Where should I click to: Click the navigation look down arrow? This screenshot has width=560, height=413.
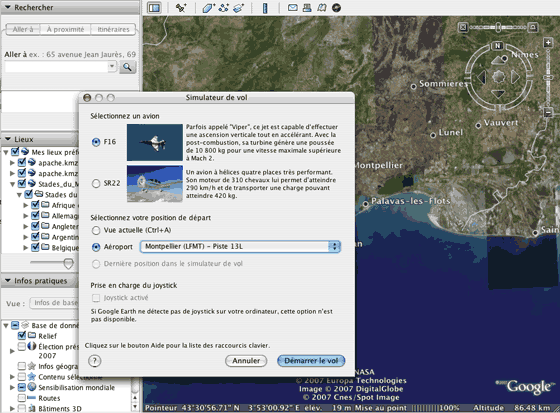(x=498, y=94)
